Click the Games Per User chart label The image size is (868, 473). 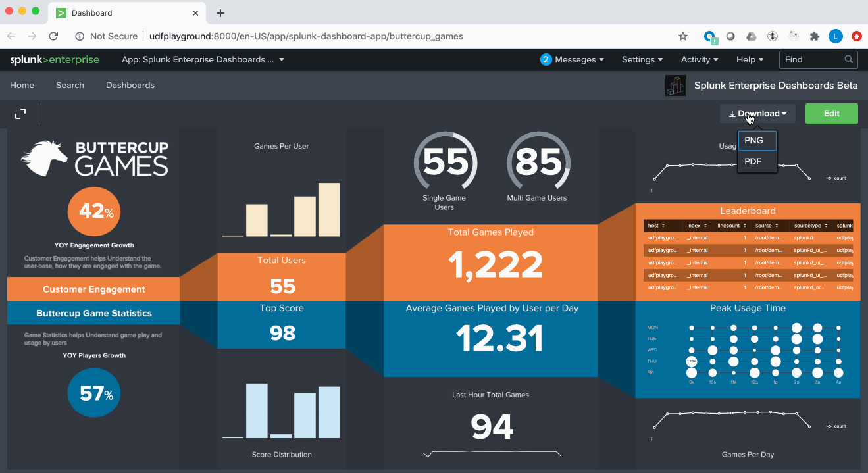[282, 146]
